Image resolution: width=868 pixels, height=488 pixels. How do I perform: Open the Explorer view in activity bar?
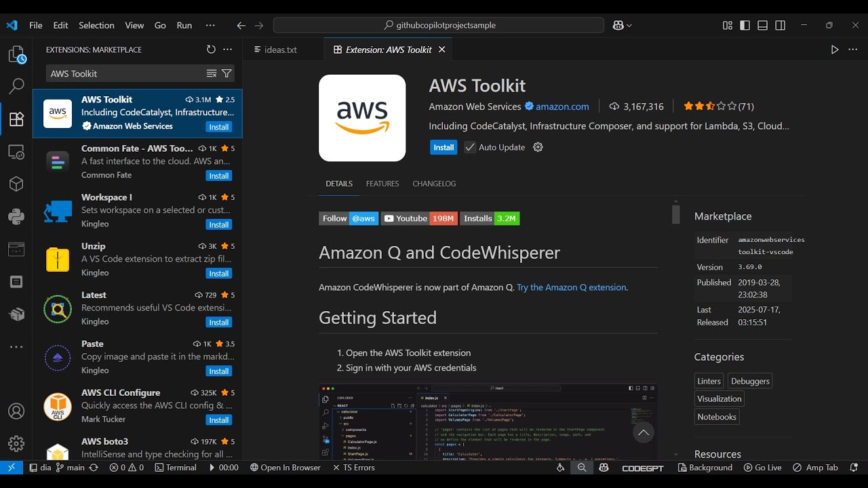(x=16, y=54)
